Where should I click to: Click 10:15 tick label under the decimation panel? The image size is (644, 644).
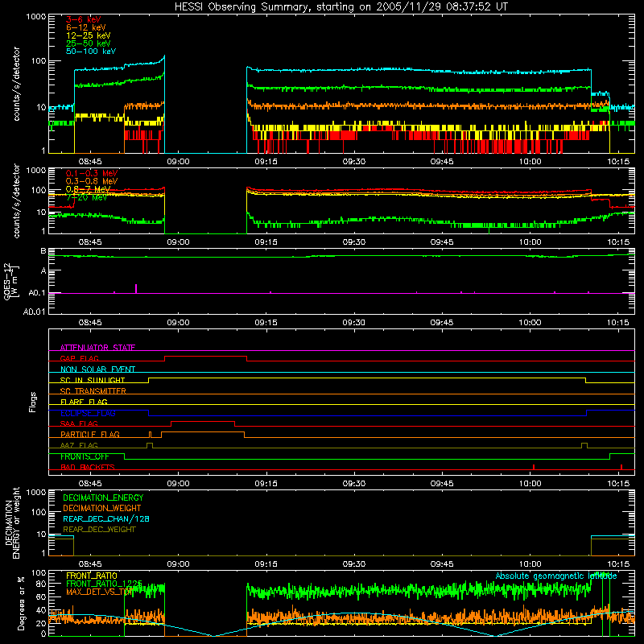point(618,564)
